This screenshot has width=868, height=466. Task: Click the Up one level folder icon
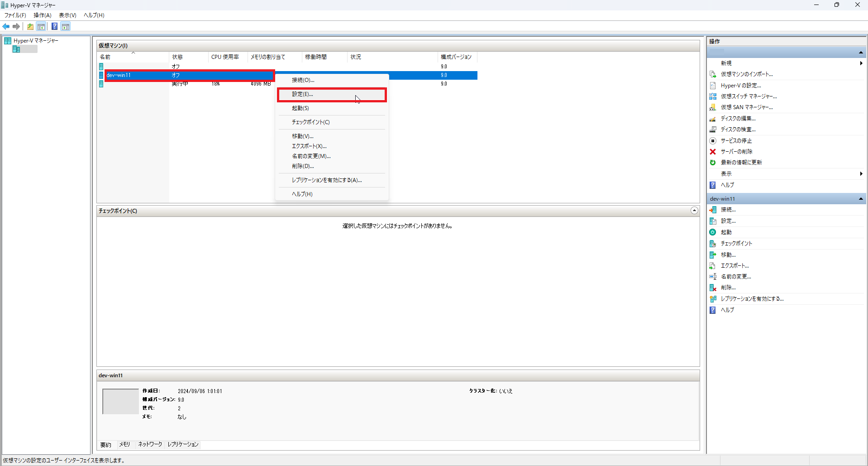click(x=30, y=26)
